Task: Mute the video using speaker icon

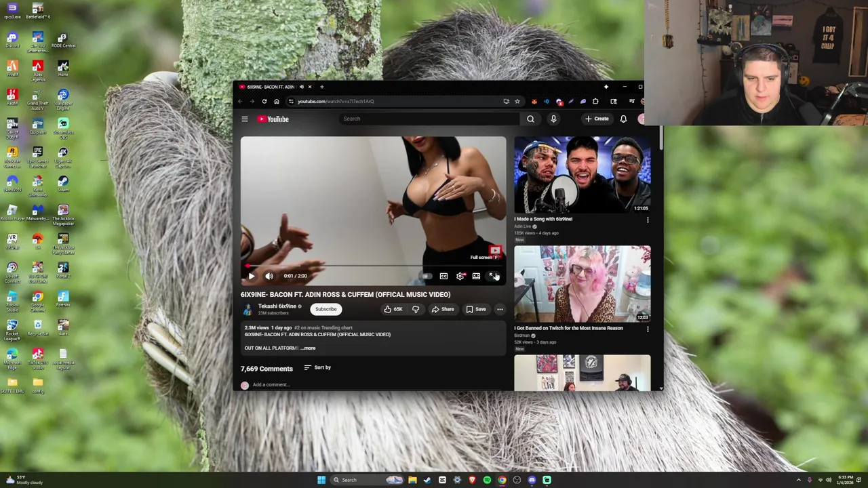Action: click(269, 276)
